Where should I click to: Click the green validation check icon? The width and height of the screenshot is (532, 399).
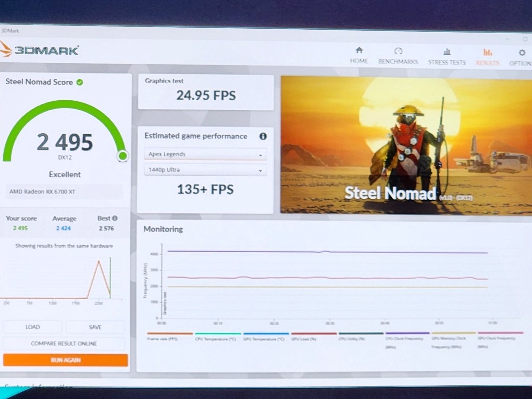pos(80,82)
